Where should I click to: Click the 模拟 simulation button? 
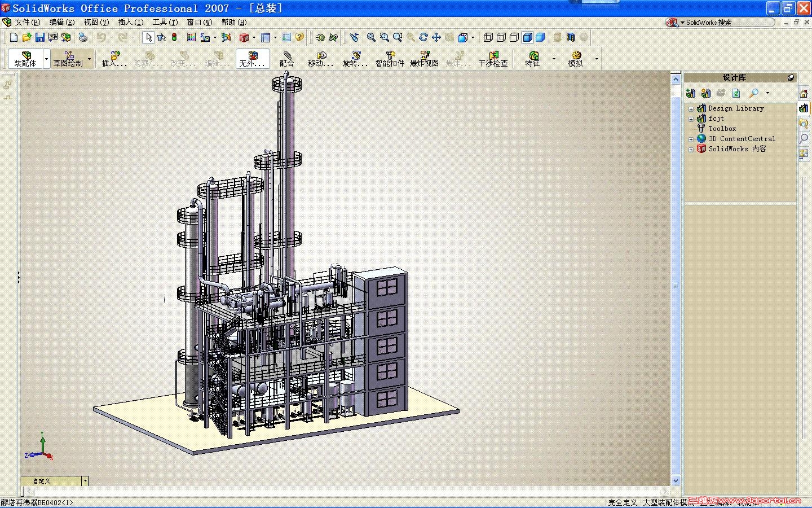coord(576,59)
